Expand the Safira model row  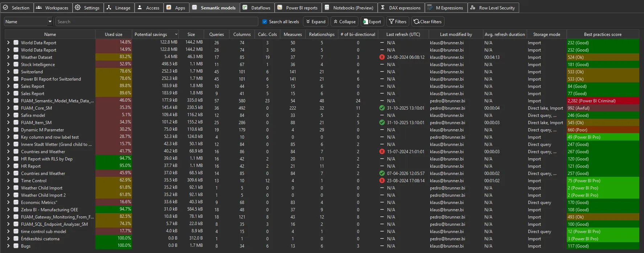click(x=8, y=115)
